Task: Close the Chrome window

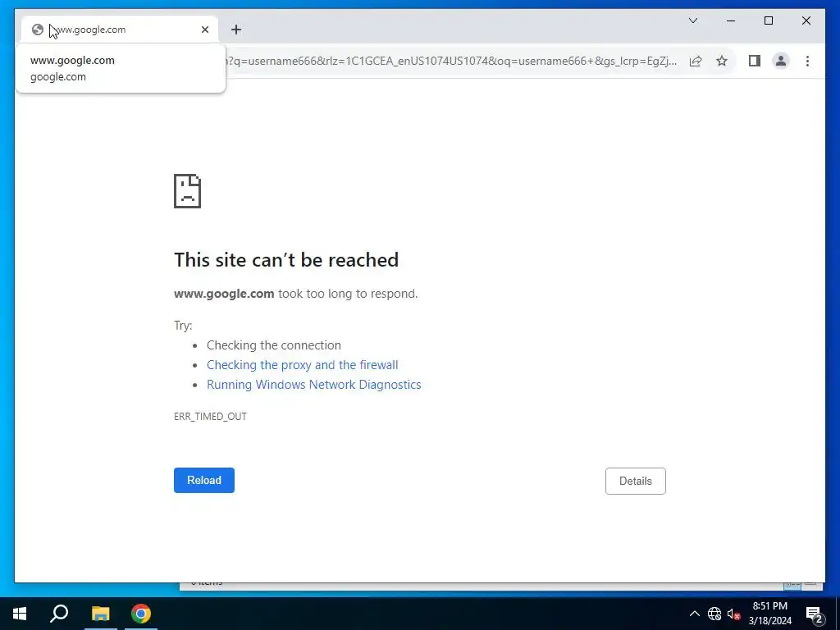Action: point(806,21)
